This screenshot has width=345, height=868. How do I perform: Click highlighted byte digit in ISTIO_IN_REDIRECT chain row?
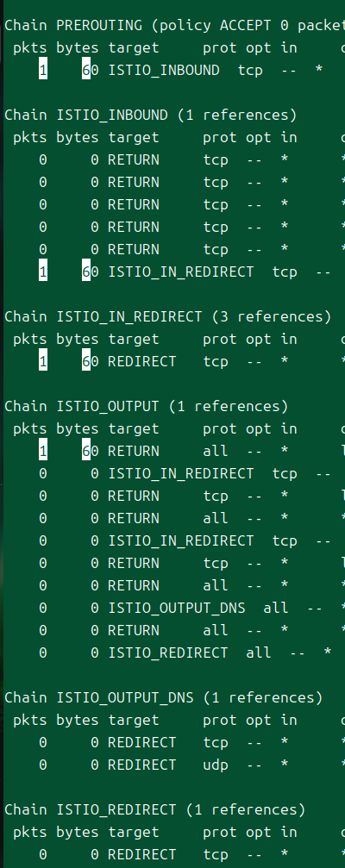coord(86,361)
